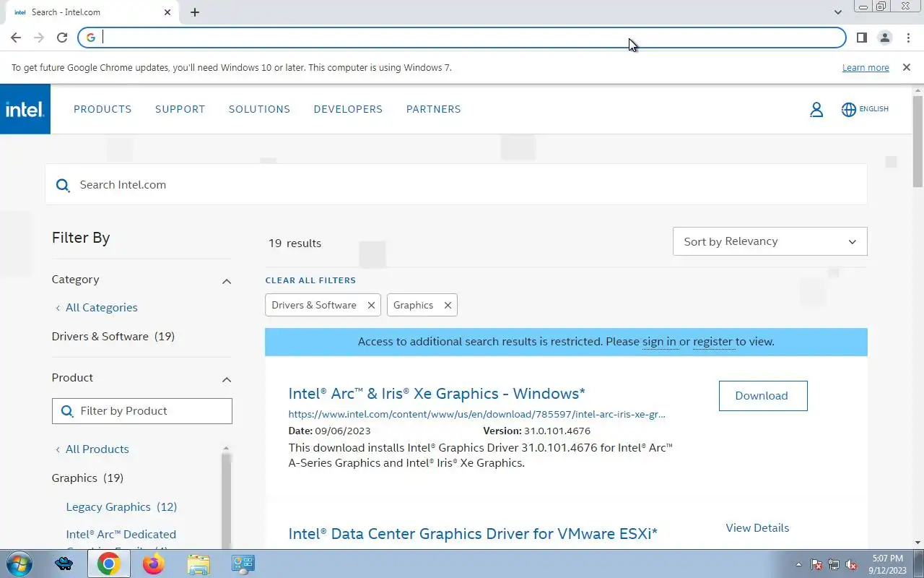Click the ENGLISH language selector
Viewport: 924px width, 578px height.
pos(873,109)
